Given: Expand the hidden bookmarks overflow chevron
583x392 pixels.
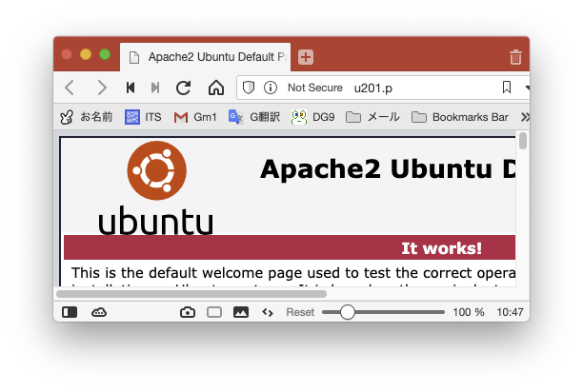Looking at the screenshot, I should (x=524, y=117).
